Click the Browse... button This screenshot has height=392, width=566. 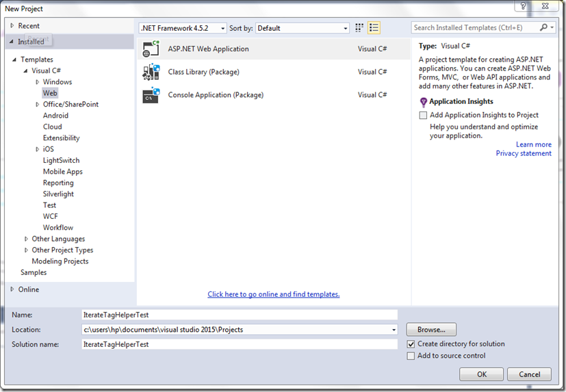431,330
